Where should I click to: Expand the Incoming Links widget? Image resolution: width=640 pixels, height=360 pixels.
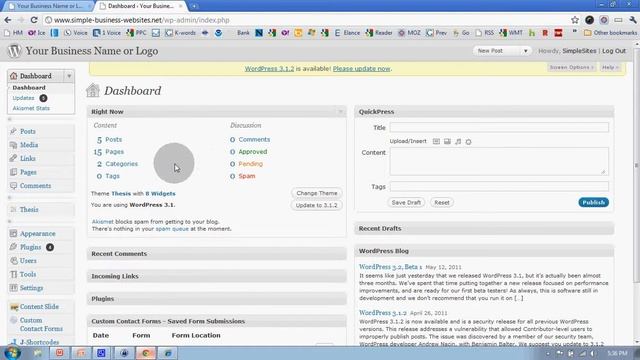pyautogui.click(x=217, y=276)
